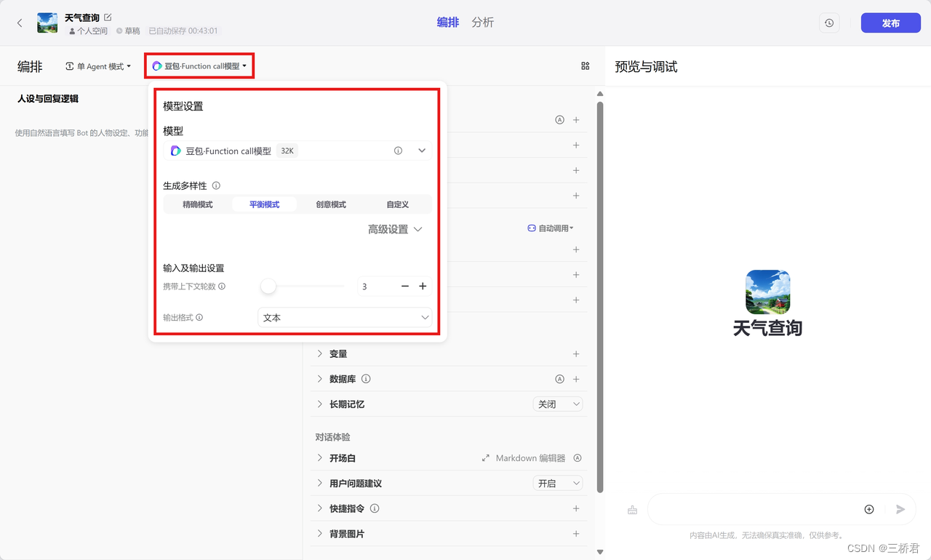The height and width of the screenshot is (560, 931).
Task: Select 平衡模式 diversity option
Action: pos(264,204)
